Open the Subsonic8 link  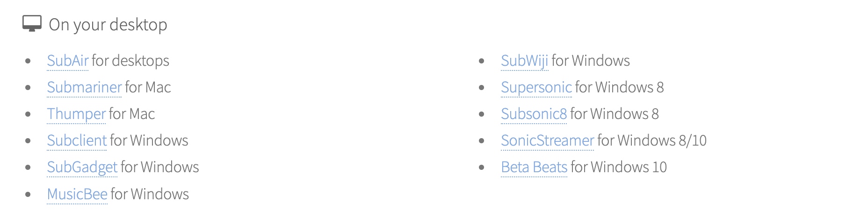534,114
